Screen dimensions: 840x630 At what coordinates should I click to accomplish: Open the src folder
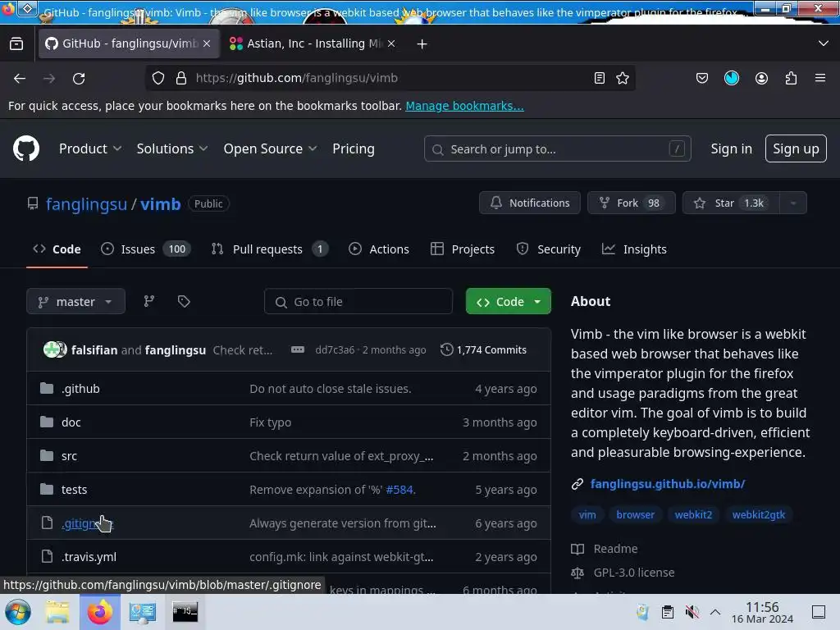coord(69,456)
